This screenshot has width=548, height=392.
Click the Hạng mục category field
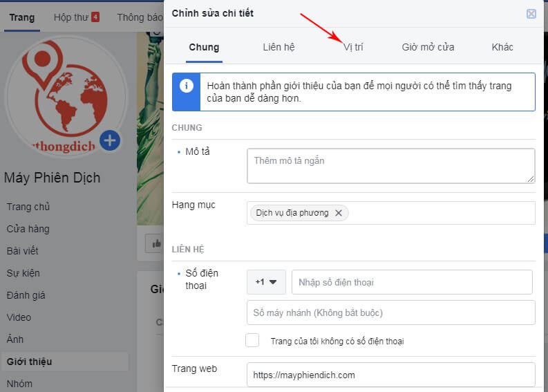[390, 213]
